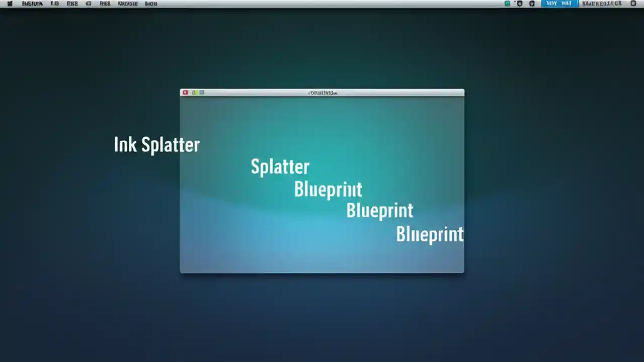This screenshot has height=362, width=644.
Task: Click the bottom Blueprint label
Action: click(x=430, y=234)
